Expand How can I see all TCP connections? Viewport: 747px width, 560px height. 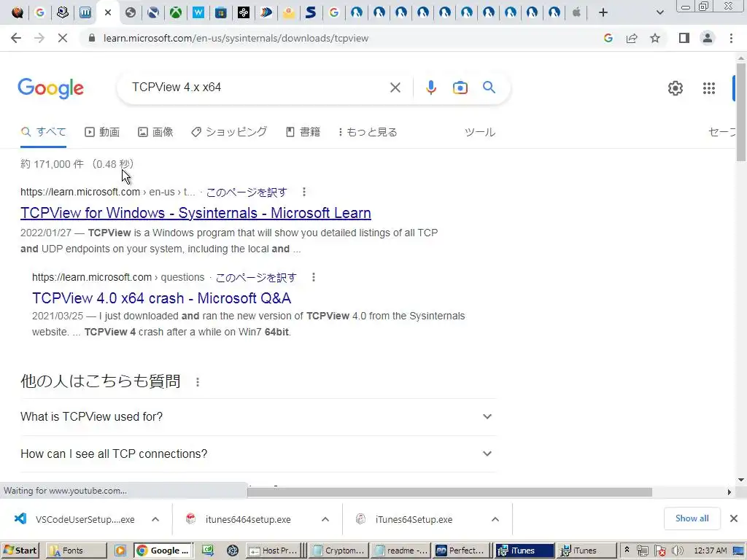(258, 454)
